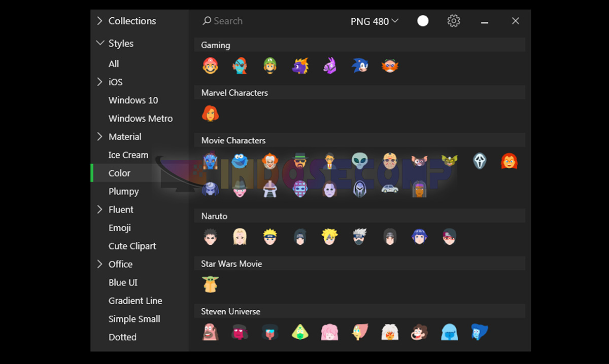Expand the Office style chevron
Screen dimensions: 609x364
tap(99, 264)
